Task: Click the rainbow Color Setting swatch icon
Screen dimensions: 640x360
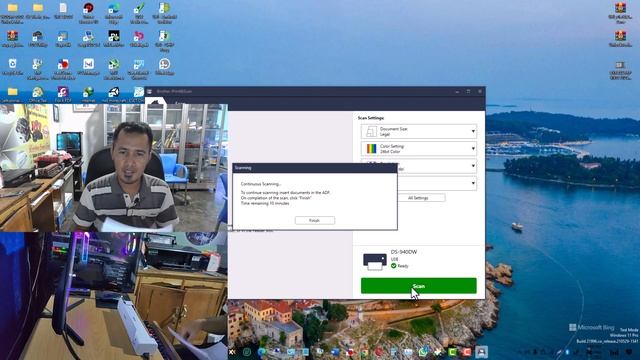Action: point(371,149)
